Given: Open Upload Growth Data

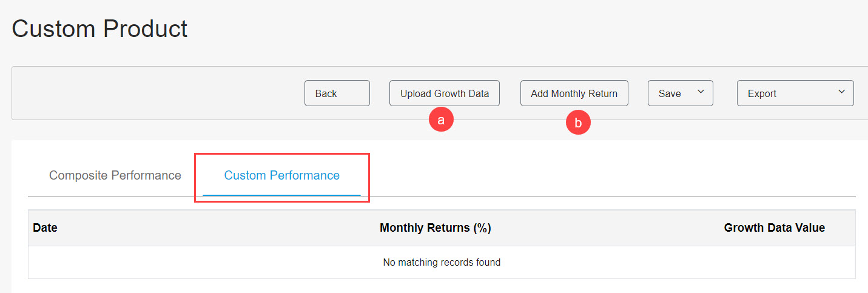Looking at the screenshot, I should pyautogui.click(x=445, y=93).
